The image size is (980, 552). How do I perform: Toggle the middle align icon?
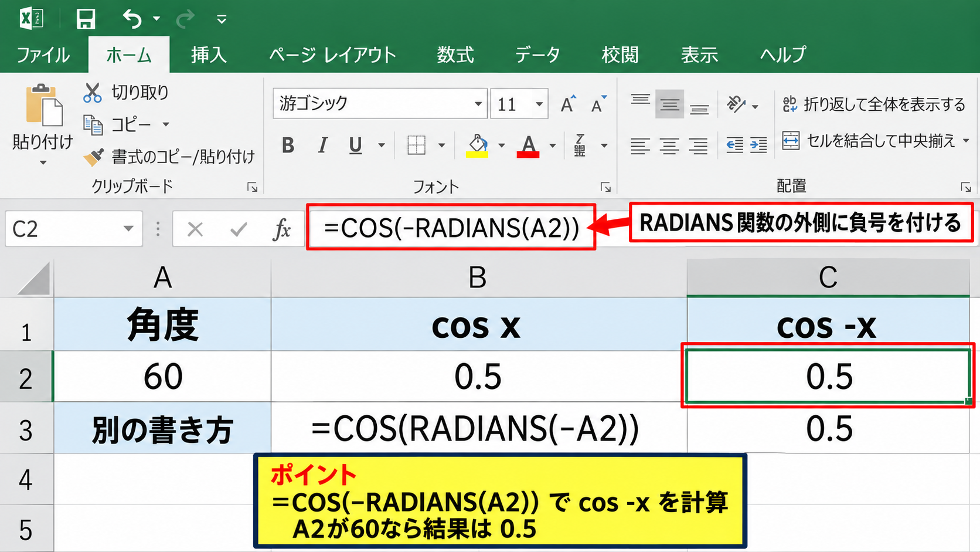669,104
